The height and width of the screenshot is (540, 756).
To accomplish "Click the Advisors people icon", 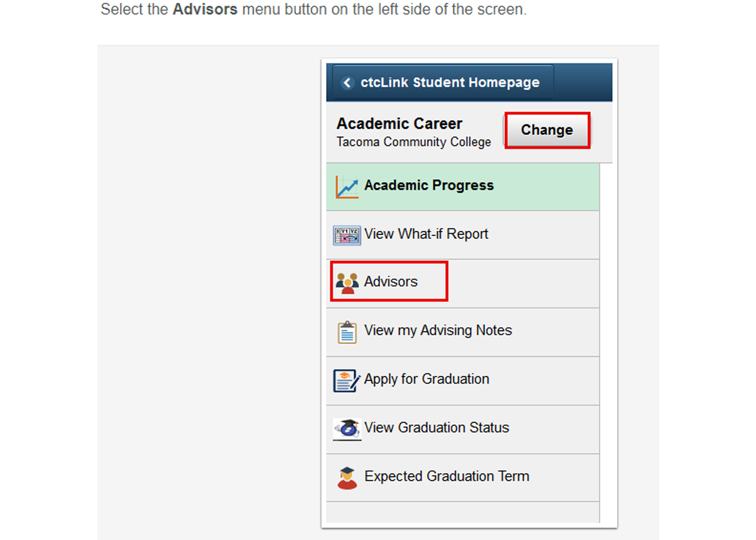I will click(347, 283).
